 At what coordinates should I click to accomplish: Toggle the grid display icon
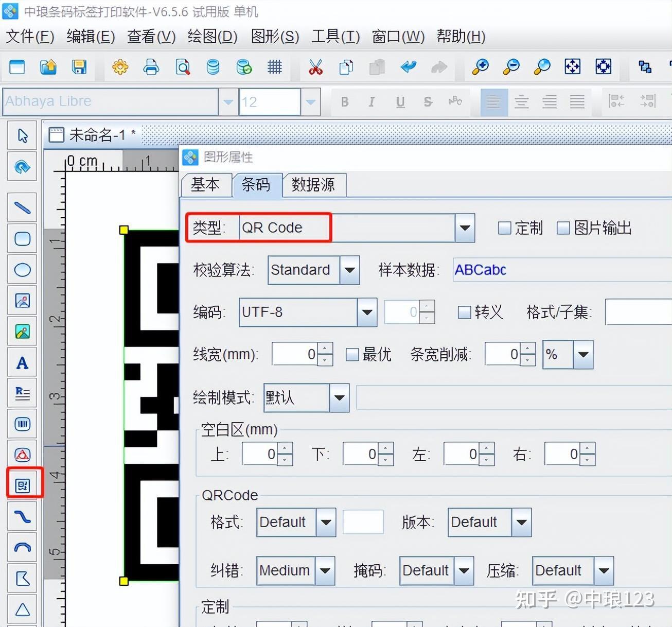pos(275,67)
